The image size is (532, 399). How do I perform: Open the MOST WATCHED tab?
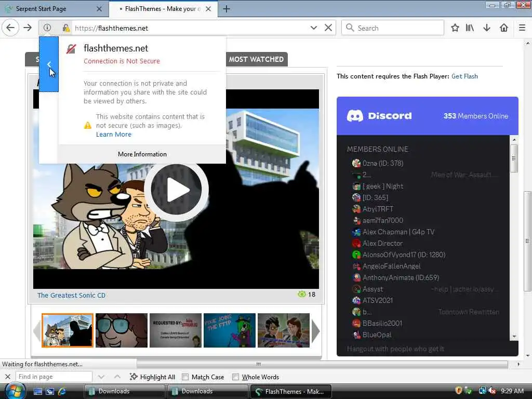[256, 59]
